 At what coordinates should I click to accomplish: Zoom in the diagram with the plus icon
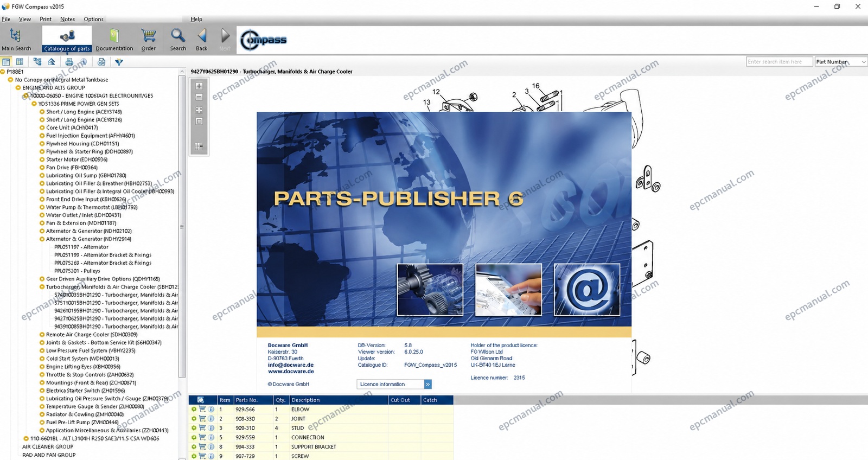pos(199,86)
